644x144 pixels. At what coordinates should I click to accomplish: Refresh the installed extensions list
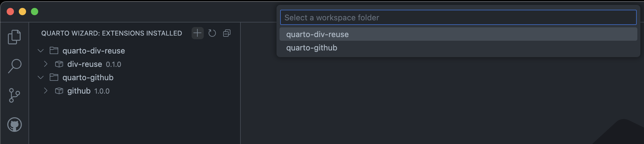pos(212,33)
